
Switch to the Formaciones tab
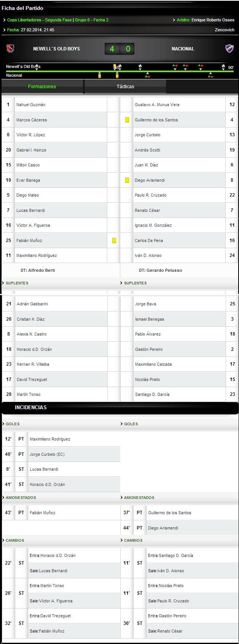point(42,87)
